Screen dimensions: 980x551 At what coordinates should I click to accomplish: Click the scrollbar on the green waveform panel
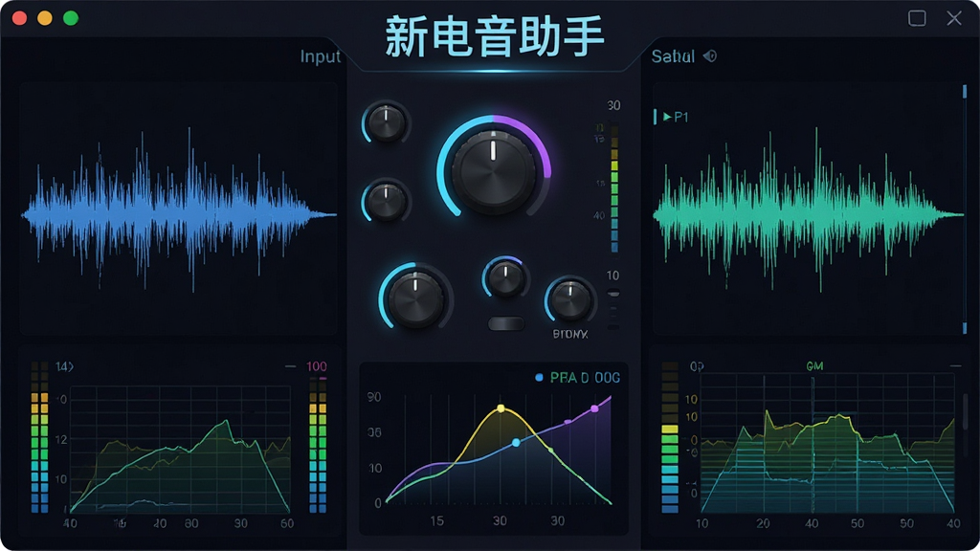tap(965, 209)
